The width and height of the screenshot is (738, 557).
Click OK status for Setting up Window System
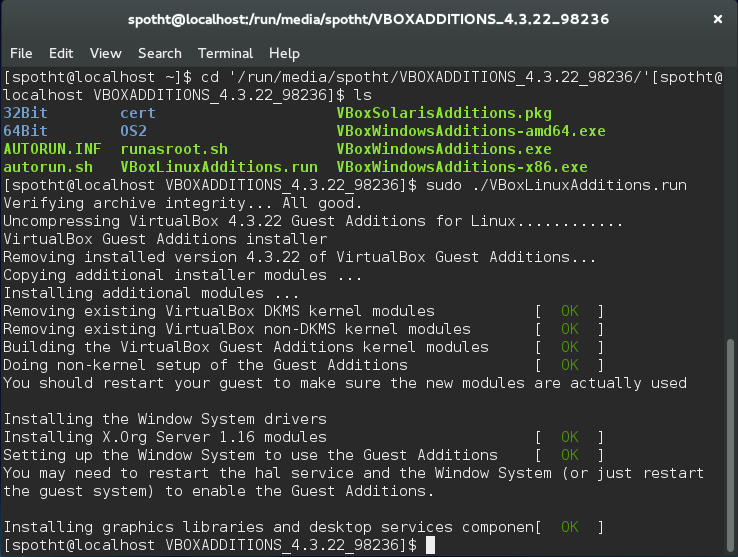[x=570, y=455]
